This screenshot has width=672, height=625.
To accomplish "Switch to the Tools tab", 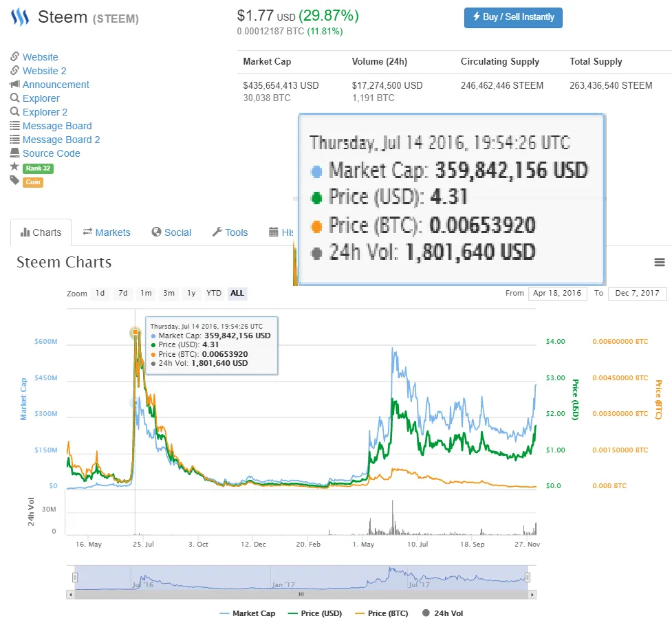I will pyautogui.click(x=230, y=232).
